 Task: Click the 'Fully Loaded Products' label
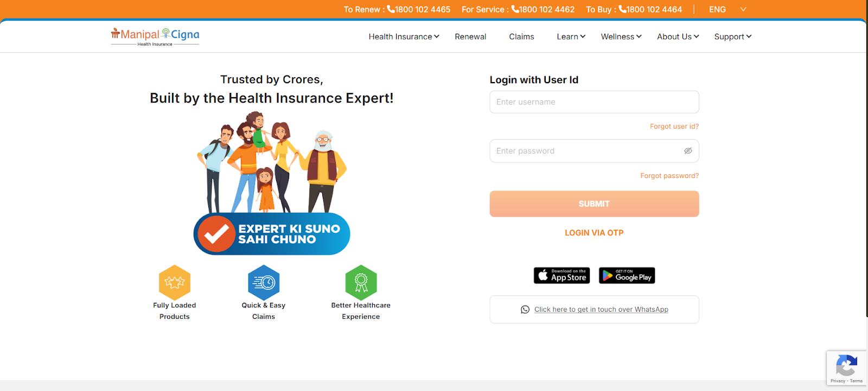tap(175, 311)
